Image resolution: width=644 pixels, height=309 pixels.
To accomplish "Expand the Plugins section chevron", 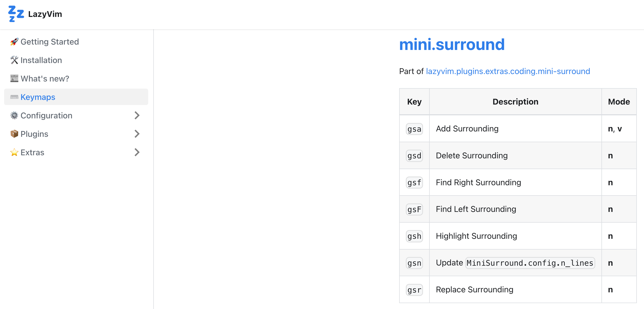I will [x=137, y=134].
